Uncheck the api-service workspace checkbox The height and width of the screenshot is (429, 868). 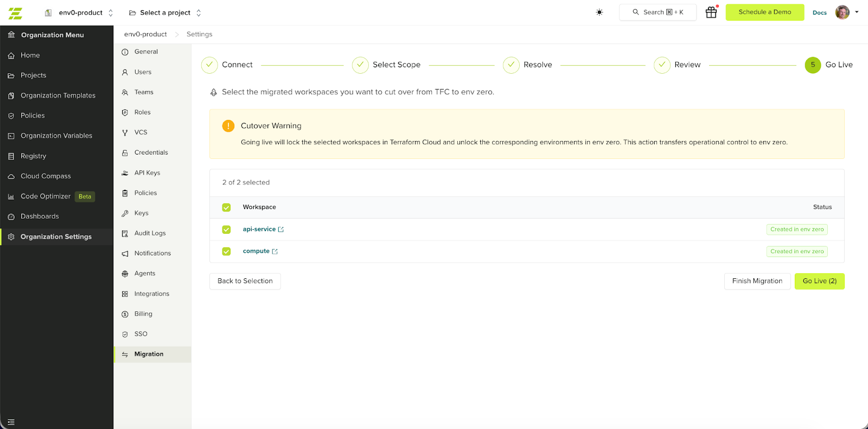click(226, 229)
